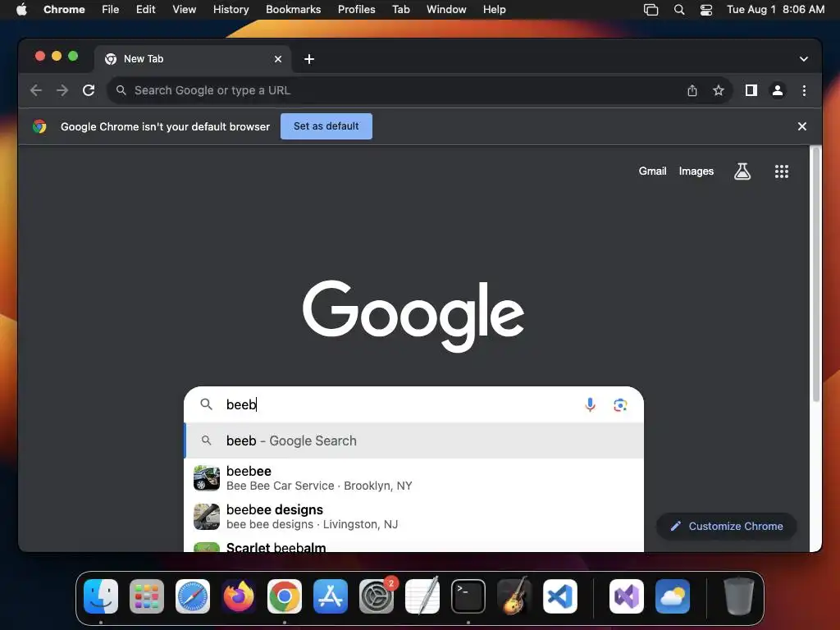Viewport: 840px width, 630px height.
Task: Open Google Images link
Action: (x=696, y=171)
